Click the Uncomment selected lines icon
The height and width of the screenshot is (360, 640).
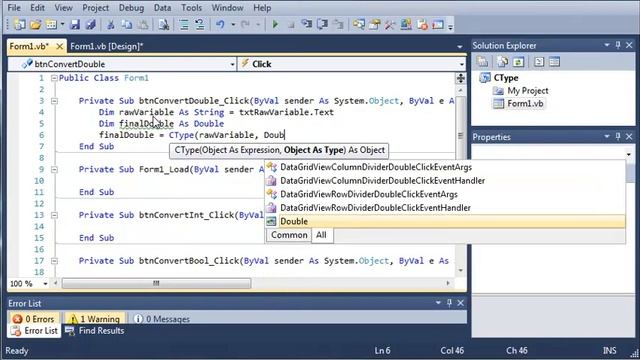pyautogui.click(x=200, y=24)
